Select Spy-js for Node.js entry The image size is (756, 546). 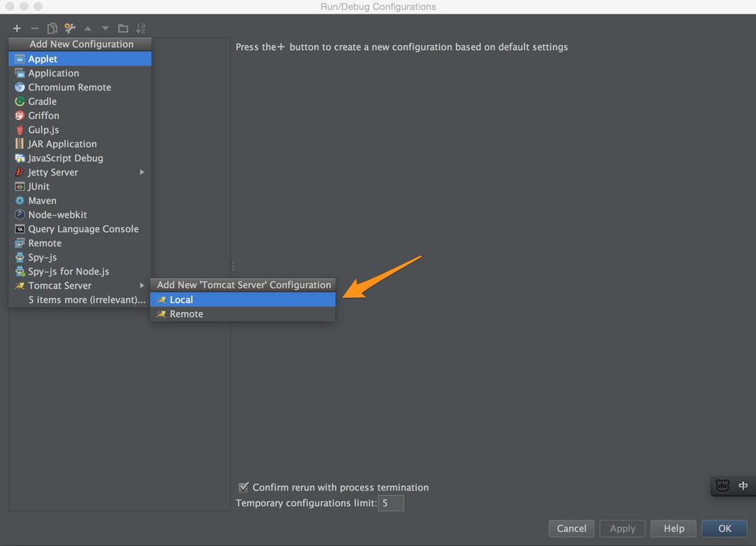pos(80,271)
